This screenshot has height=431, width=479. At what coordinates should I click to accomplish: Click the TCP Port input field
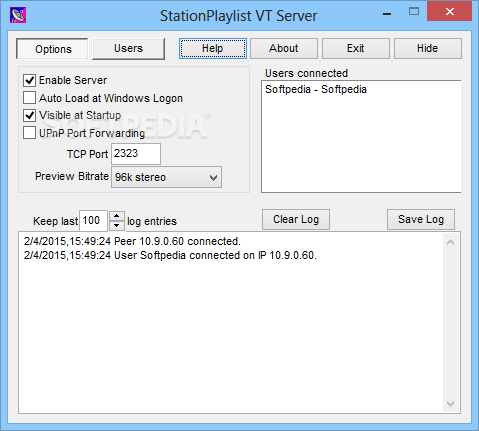pos(136,154)
